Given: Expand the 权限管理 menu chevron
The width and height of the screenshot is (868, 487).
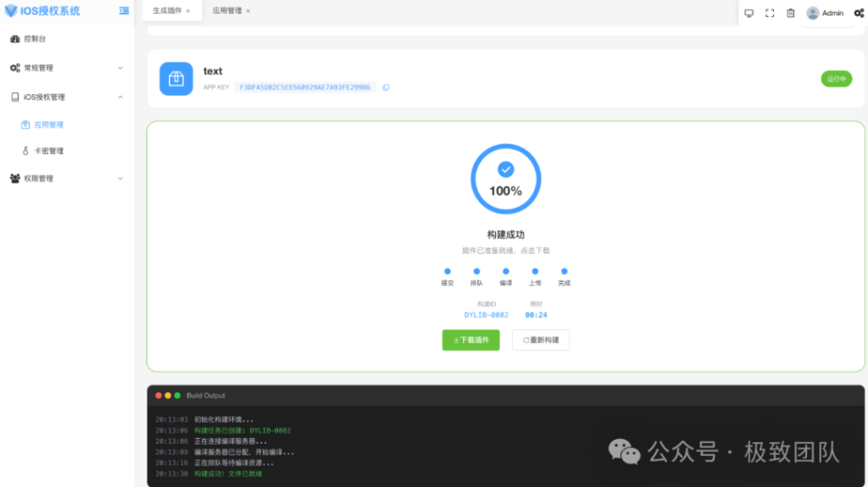Looking at the screenshot, I should (x=120, y=179).
